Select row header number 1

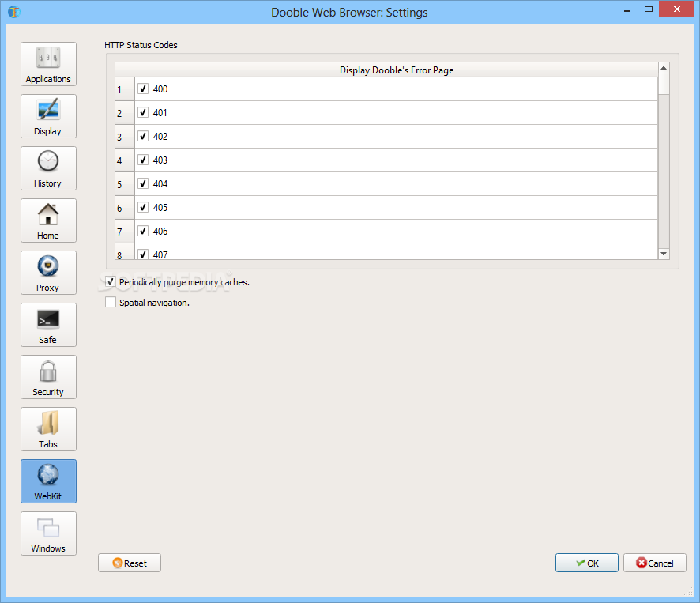125,89
